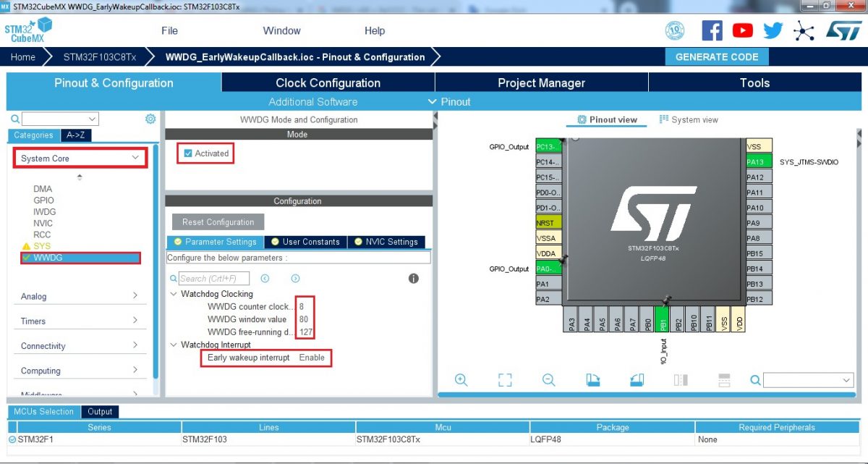This screenshot has height=464, width=868.
Task: Click the GENERATE CODE button
Action: click(x=716, y=57)
